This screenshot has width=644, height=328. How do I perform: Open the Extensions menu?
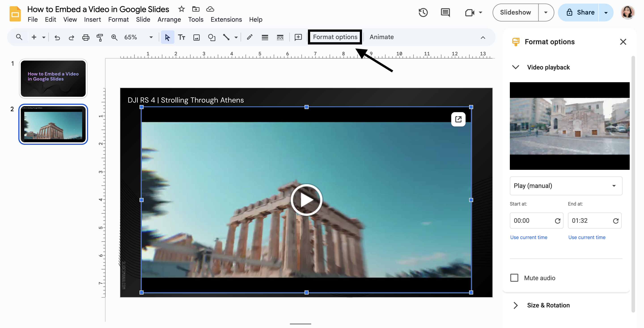pos(226,19)
